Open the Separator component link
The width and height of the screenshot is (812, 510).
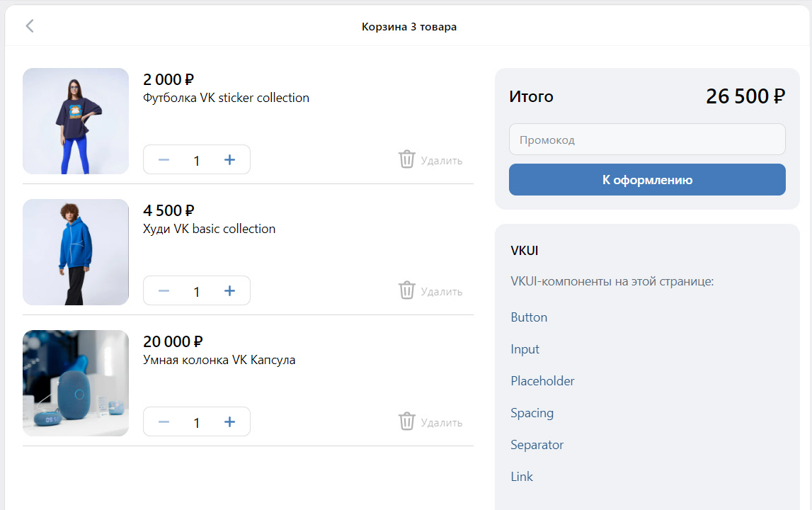pos(537,445)
